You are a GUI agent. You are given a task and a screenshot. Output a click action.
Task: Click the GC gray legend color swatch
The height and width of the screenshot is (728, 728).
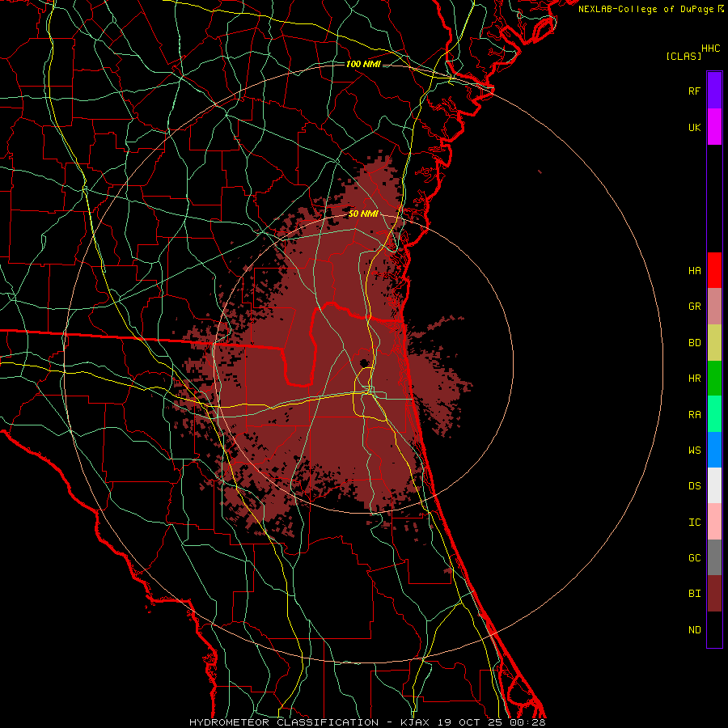click(x=714, y=557)
